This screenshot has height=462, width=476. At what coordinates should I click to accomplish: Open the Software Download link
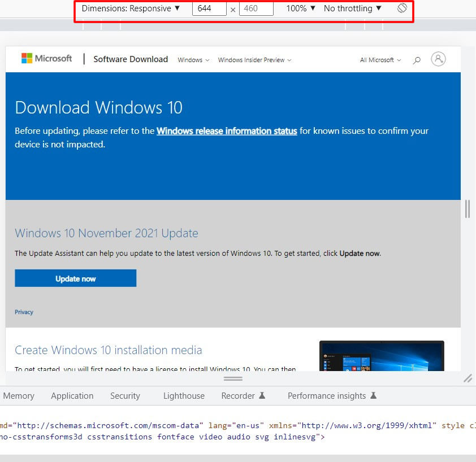click(131, 59)
